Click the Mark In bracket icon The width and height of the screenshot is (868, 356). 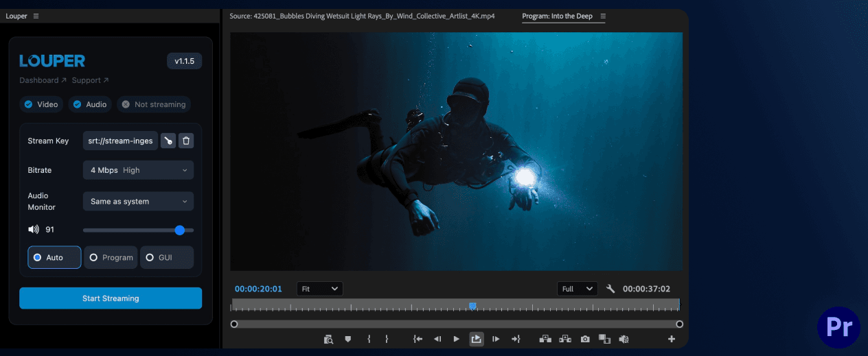pyautogui.click(x=369, y=339)
